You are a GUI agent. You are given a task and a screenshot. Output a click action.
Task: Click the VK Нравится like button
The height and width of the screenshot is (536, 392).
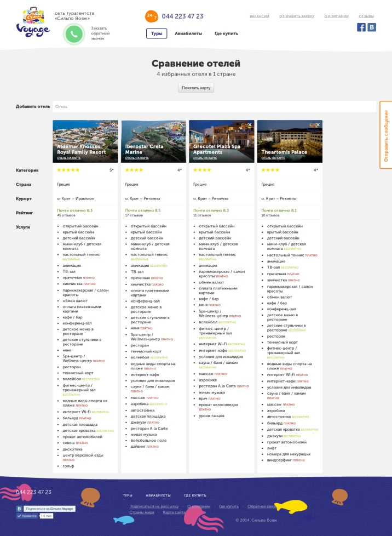28,516
